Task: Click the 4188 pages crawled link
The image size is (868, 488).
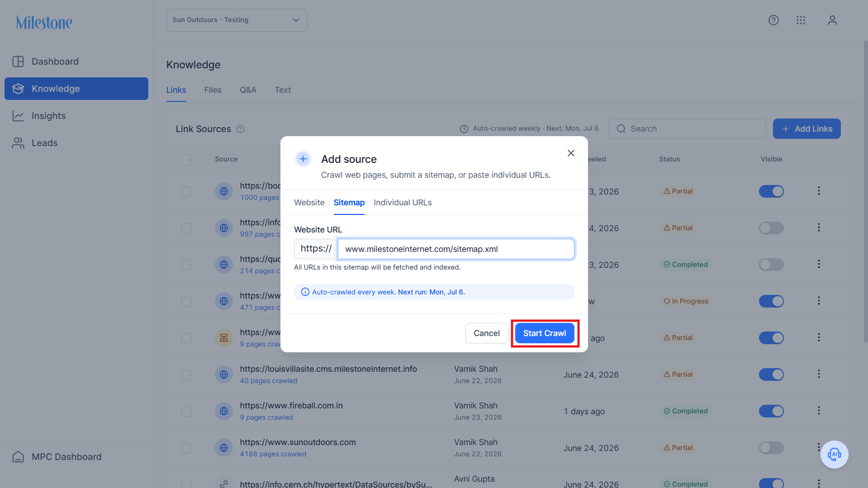Action: [273, 454]
